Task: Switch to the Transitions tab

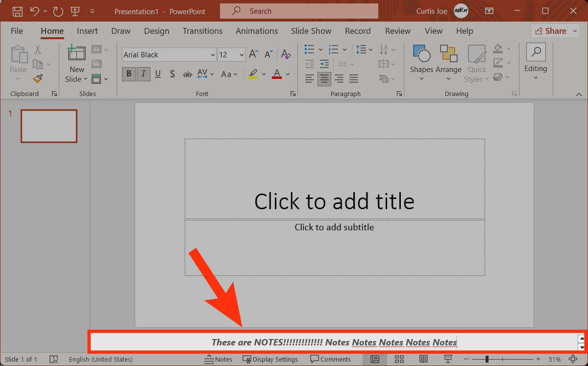Action: (x=202, y=31)
